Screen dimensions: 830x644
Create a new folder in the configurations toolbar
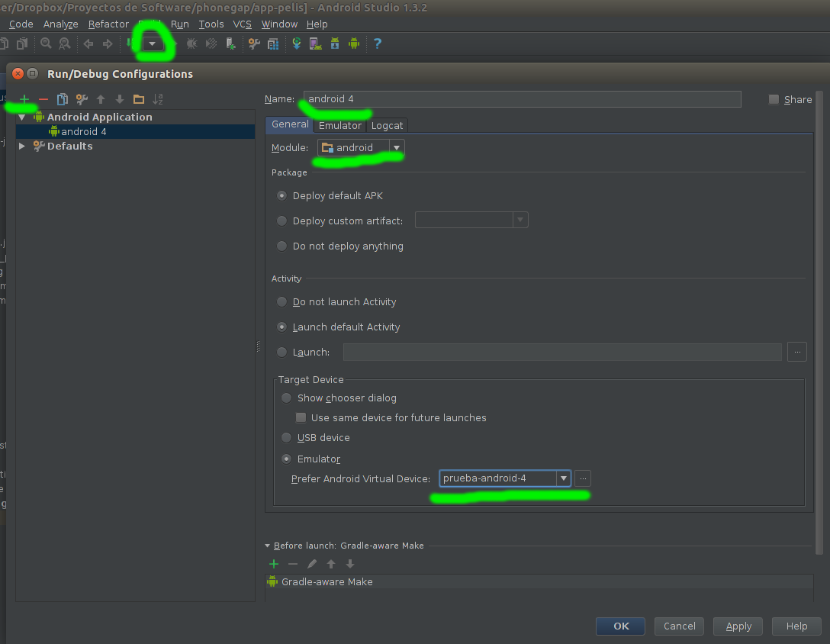[139, 99]
